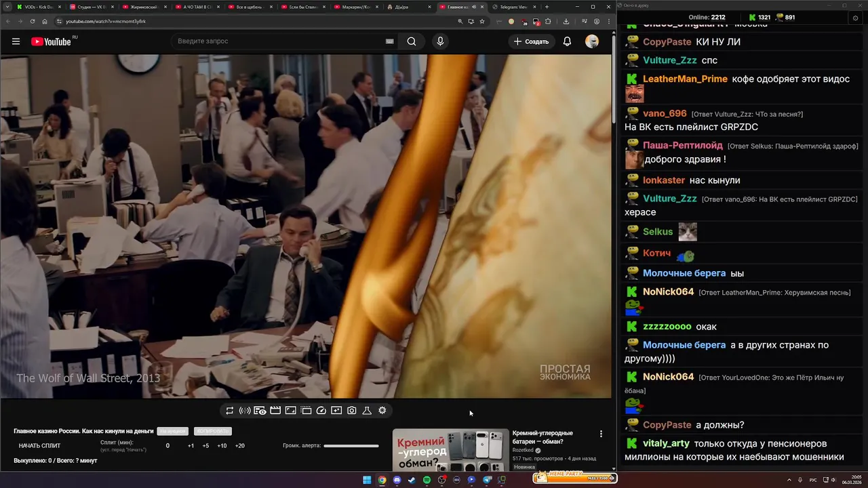Open Rozetked channel link

pyautogui.click(x=524, y=450)
